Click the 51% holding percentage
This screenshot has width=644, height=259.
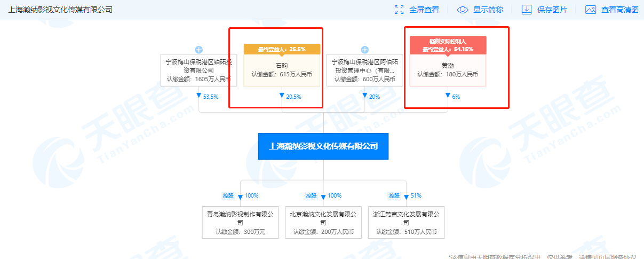[x=416, y=195]
